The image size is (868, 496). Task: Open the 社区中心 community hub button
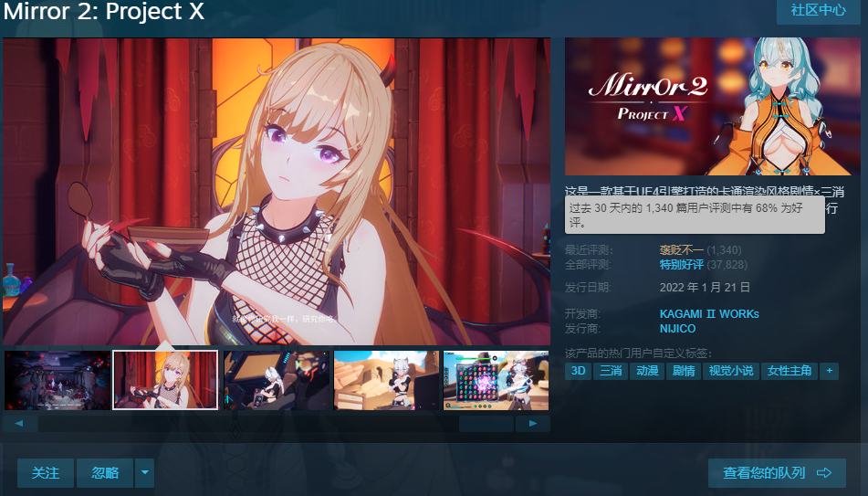coord(819,11)
